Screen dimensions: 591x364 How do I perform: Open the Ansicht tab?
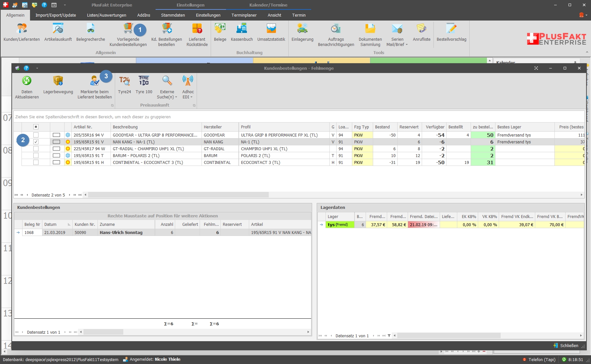(x=274, y=15)
